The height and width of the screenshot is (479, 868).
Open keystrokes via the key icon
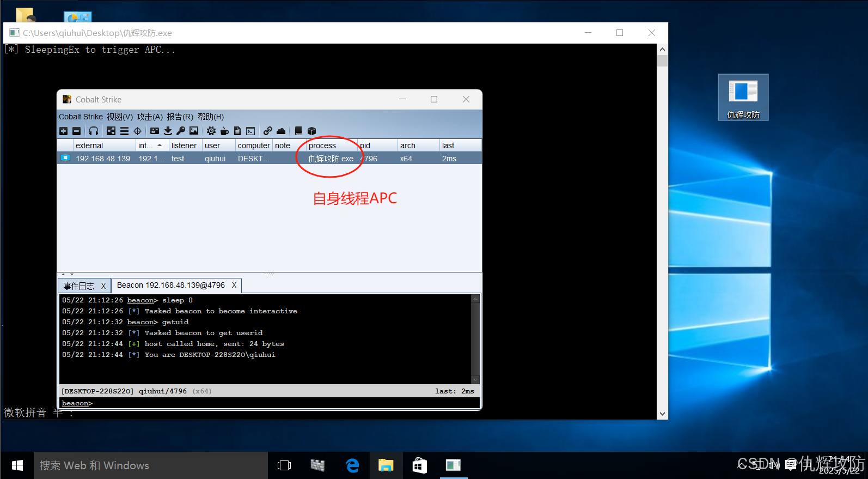tap(181, 131)
